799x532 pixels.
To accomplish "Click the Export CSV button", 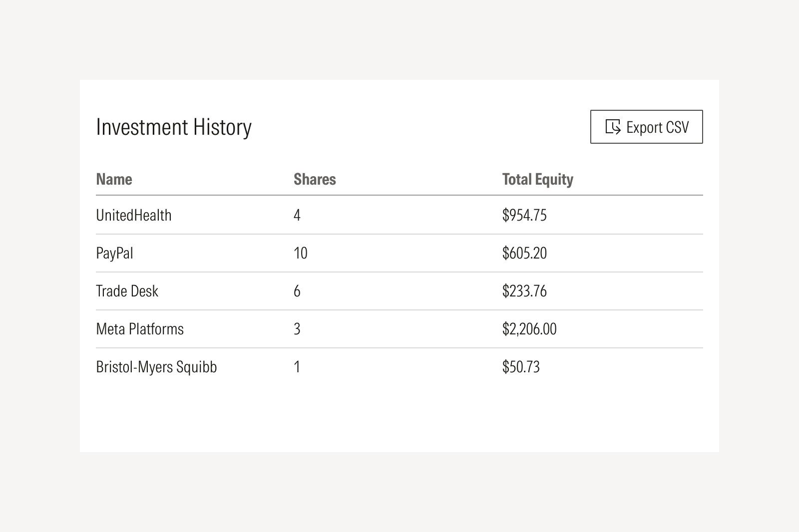I will [646, 127].
